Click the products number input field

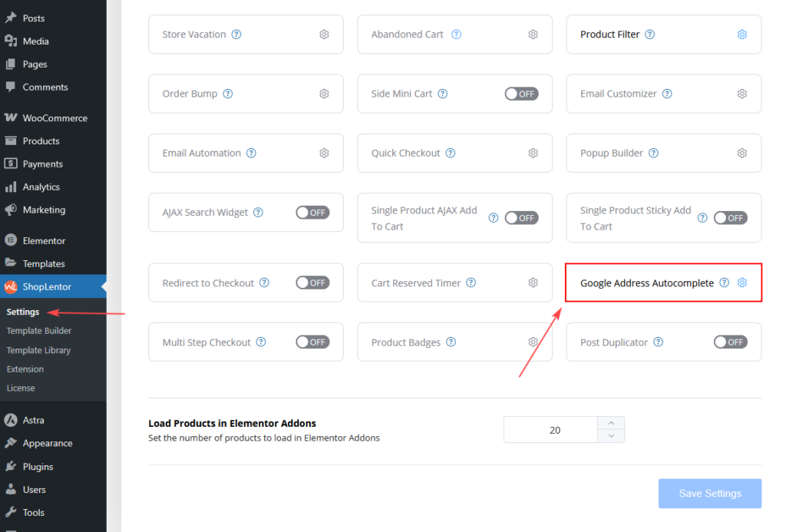(x=551, y=430)
